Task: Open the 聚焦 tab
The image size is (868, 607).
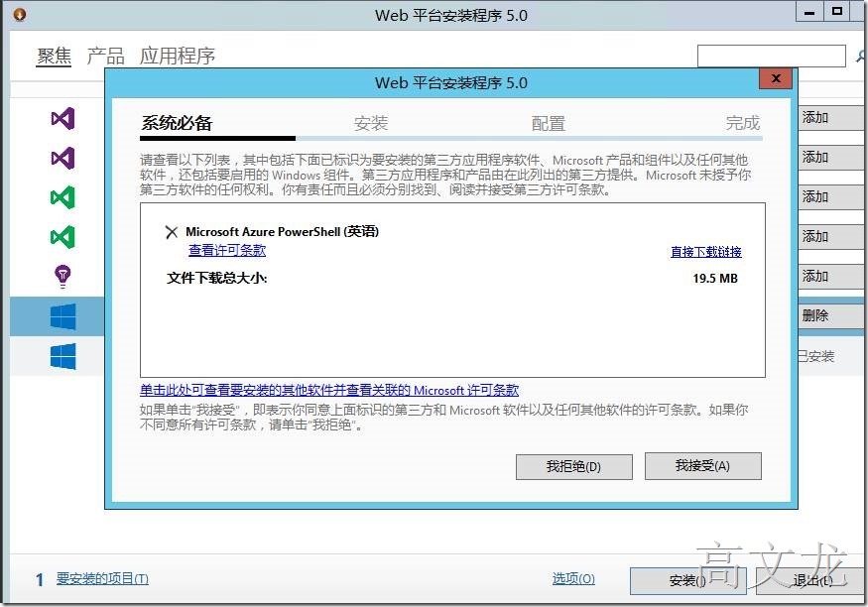Action: 54,56
